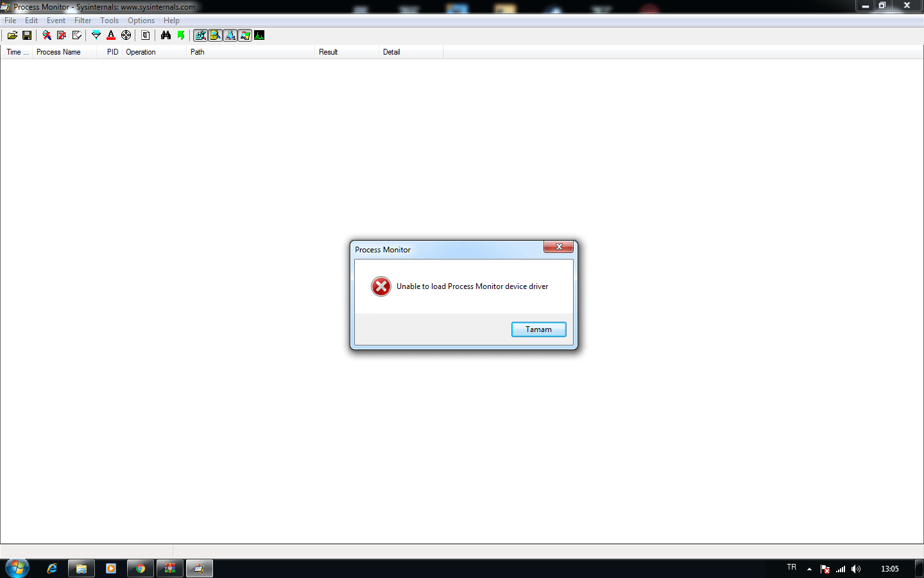The height and width of the screenshot is (578, 924).
Task: Save events using the floppy disk icon
Action: point(27,35)
